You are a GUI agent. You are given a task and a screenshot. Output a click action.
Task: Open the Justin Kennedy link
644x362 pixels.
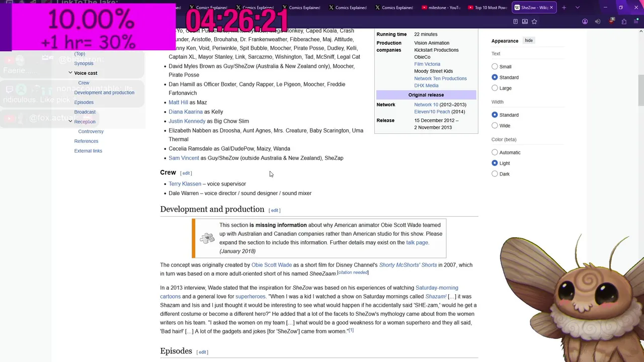[x=187, y=121]
